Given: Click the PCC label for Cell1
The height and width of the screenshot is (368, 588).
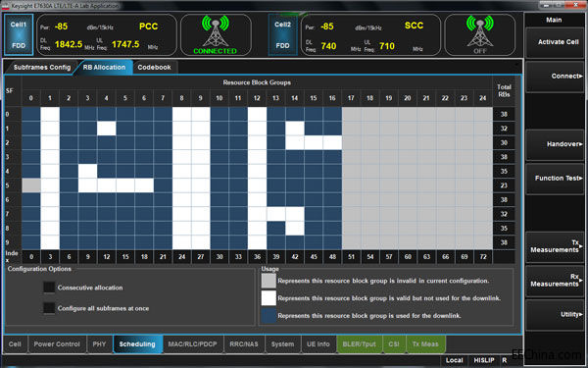Looking at the screenshot, I should [x=149, y=26].
